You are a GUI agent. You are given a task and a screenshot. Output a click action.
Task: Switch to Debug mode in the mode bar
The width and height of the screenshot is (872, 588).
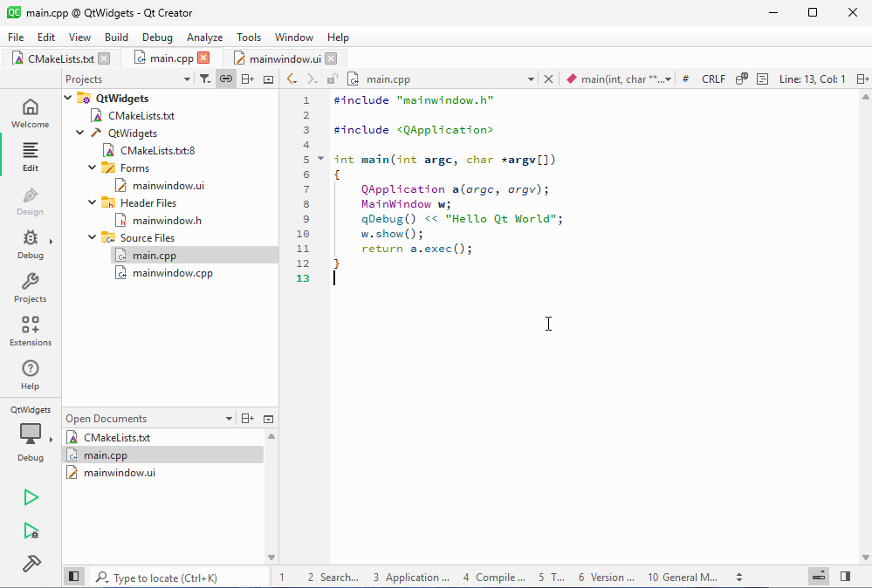click(x=30, y=244)
